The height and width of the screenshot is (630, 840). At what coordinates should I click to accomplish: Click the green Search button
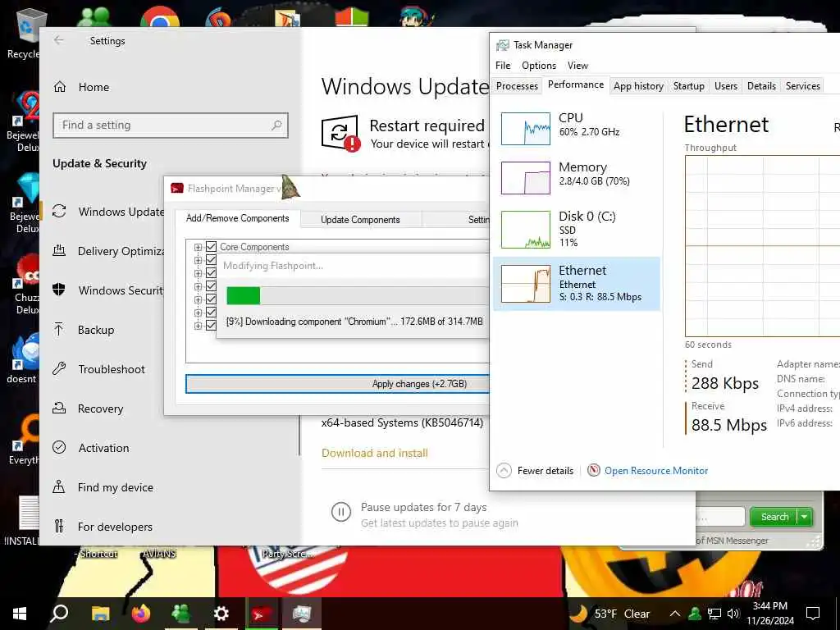click(x=774, y=517)
